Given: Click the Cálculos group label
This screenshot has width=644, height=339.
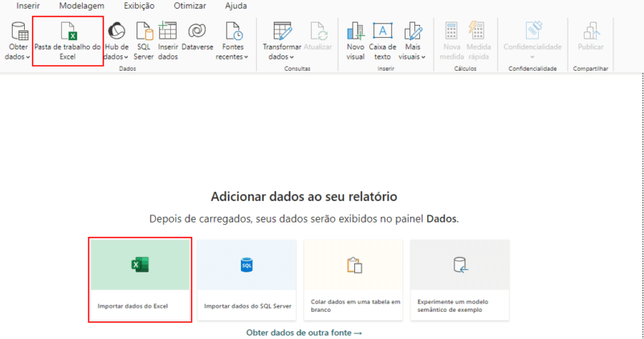Looking at the screenshot, I should click(x=466, y=68).
